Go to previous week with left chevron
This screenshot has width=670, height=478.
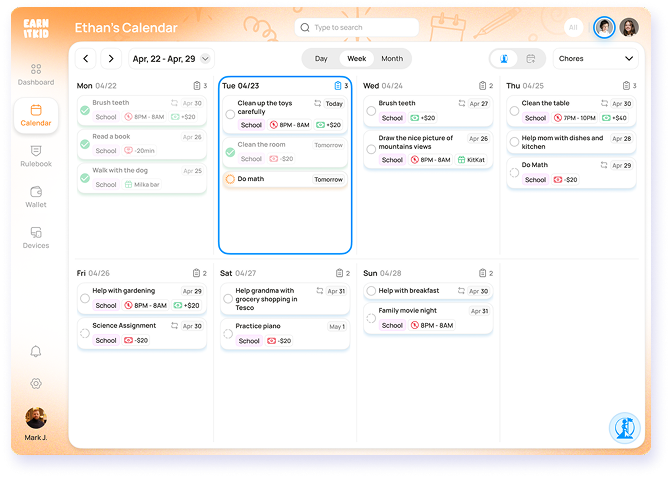point(86,59)
